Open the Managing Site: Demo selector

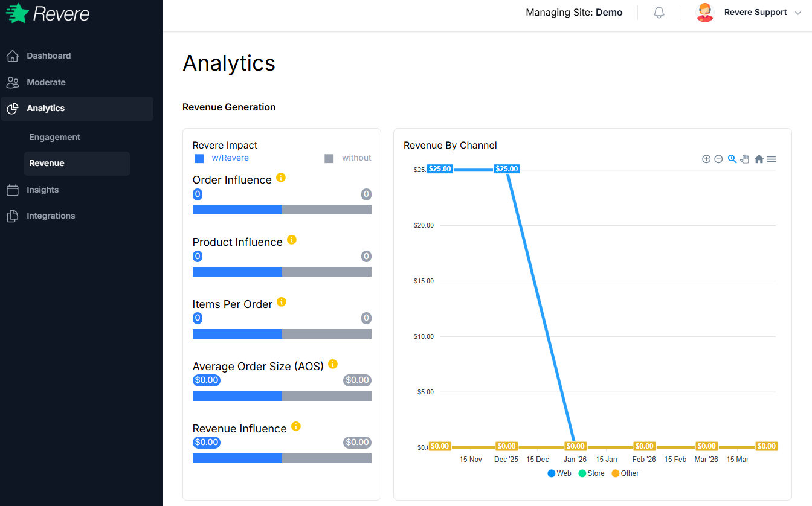(573, 12)
